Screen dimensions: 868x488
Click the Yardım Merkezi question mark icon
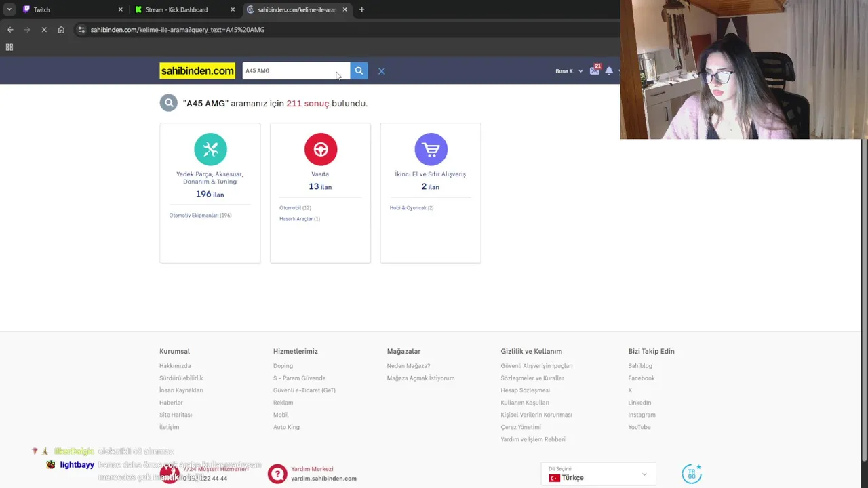point(277,473)
